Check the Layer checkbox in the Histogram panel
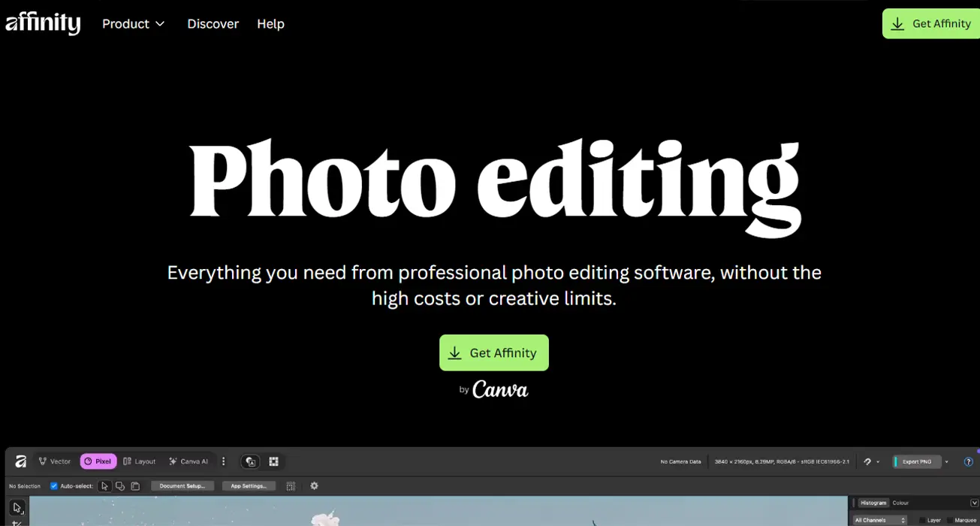This screenshot has width=980, height=526. click(923, 519)
